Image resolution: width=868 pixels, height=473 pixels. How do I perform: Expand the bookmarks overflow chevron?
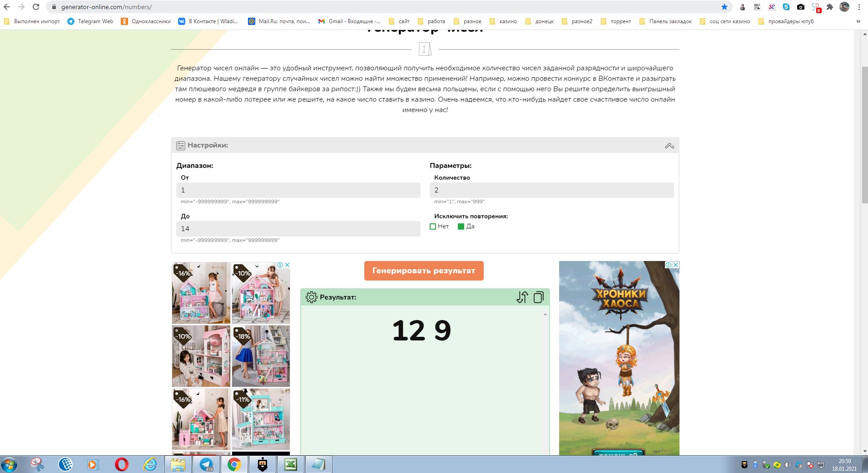tap(858, 21)
